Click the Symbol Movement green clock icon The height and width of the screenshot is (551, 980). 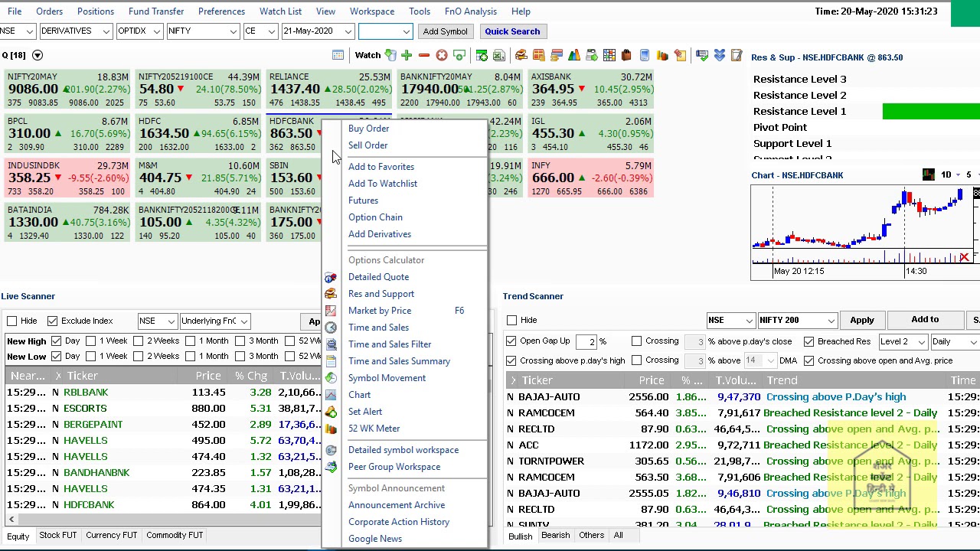(331, 378)
